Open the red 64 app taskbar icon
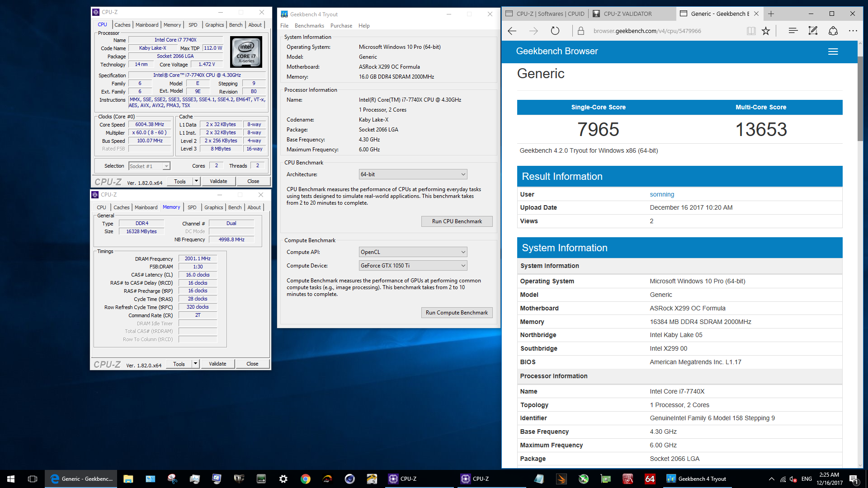The image size is (868, 488). pyautogui.click(x=650, y=479)
